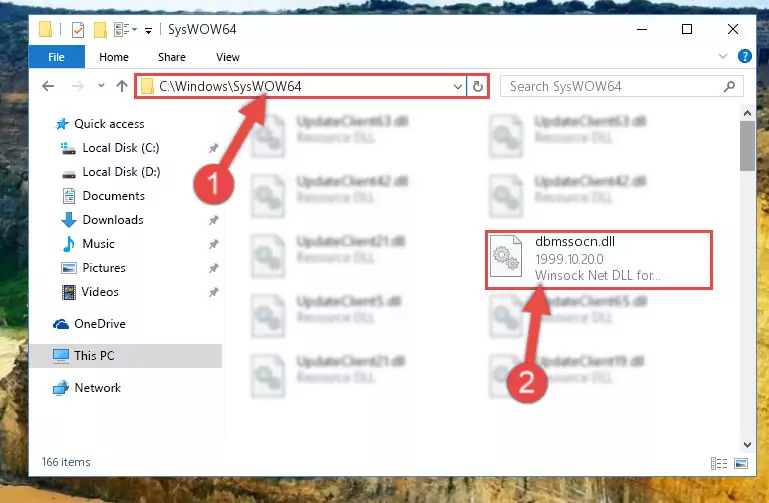The width and height of the screenshot is (769, 503).
Task: Open Documents in navigation pane
Action: click(113, 196)
